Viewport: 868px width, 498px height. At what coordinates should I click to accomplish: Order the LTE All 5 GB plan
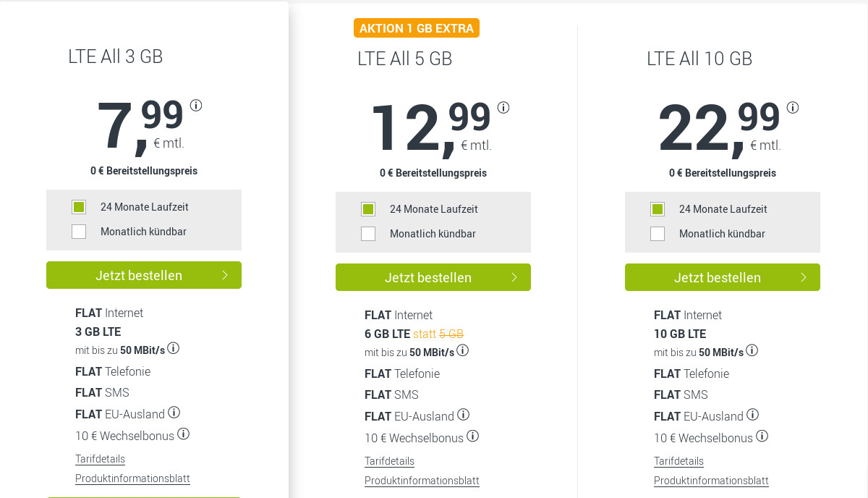(433, 277)
